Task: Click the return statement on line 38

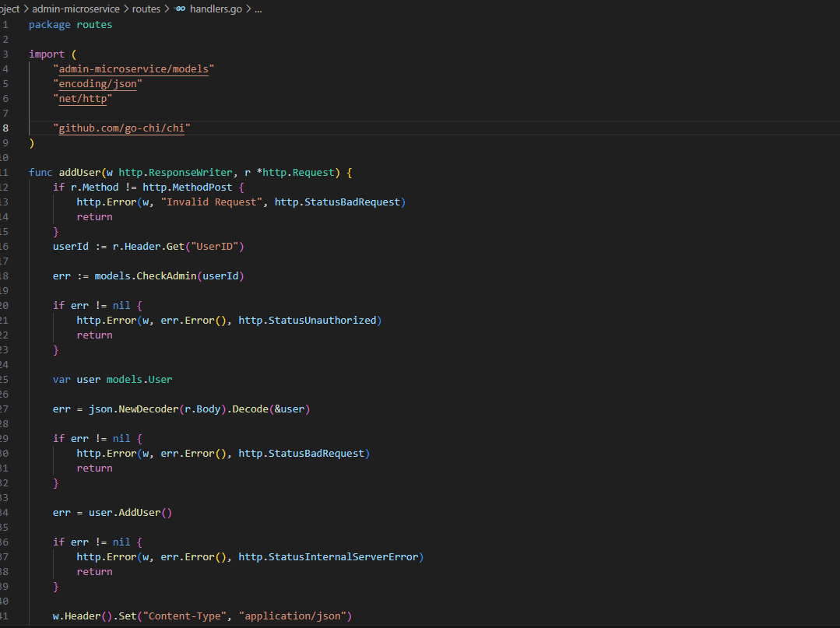Action: click(95, 572)
